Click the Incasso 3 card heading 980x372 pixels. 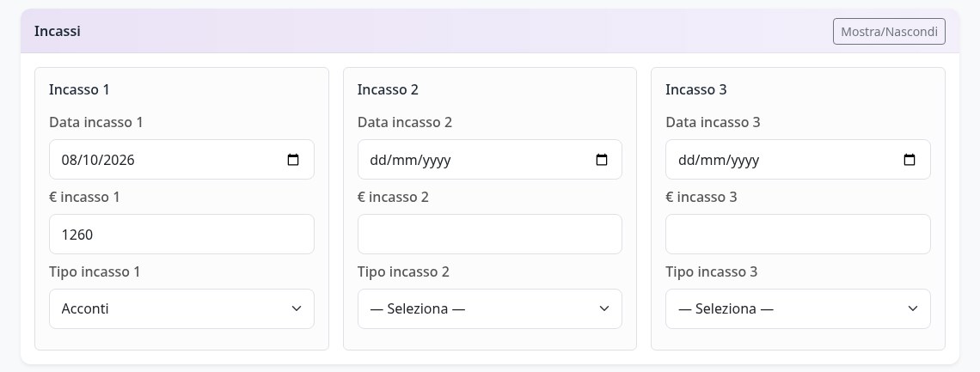click(695, 89)
